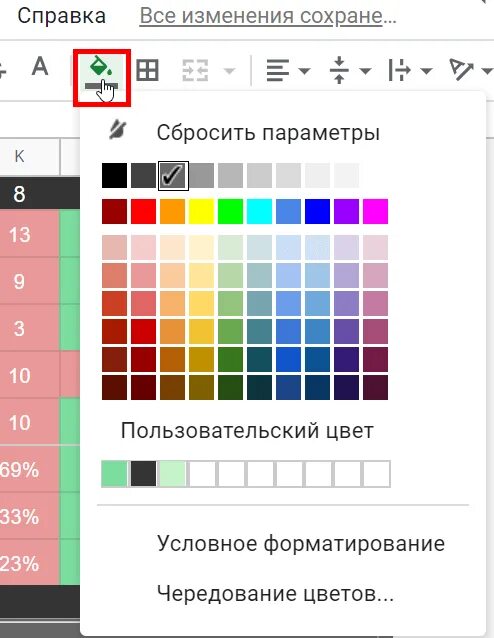Screen dimensions: 494x638
Task: Expand the merge cells dropdown arrow
Action: click(230, 71)
